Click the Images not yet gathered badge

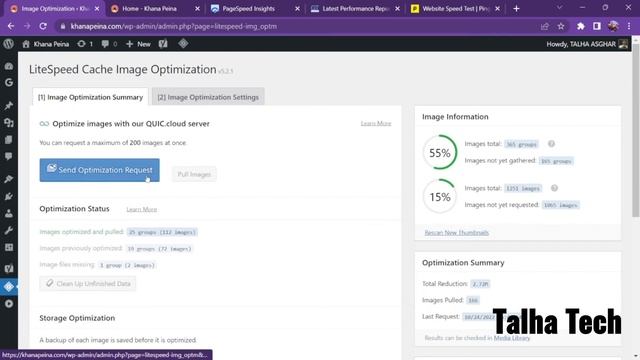tap(556, 161)
